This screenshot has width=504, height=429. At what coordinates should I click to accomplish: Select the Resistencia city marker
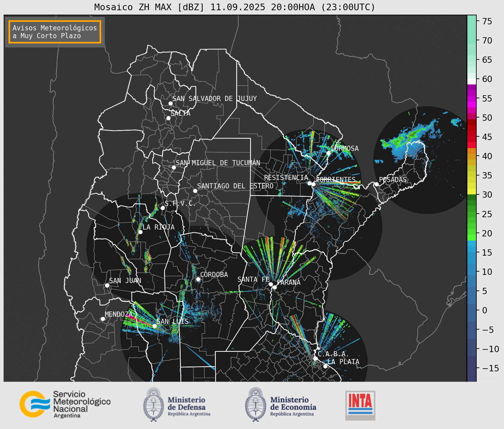click(310, 183)
